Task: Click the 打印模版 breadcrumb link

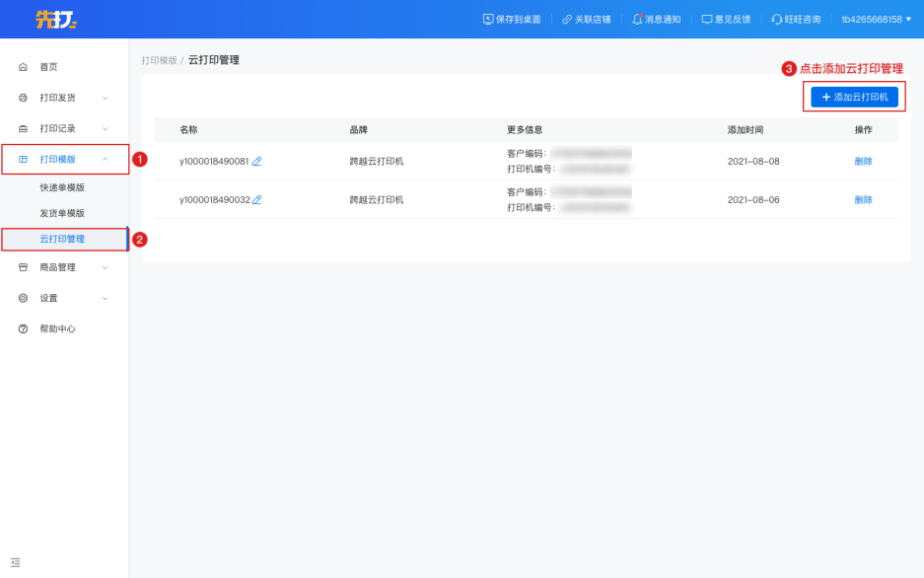Action: 159,60
